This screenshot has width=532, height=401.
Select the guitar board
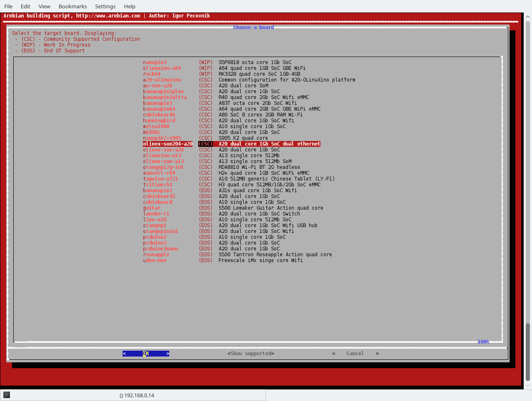pos(233,208)
